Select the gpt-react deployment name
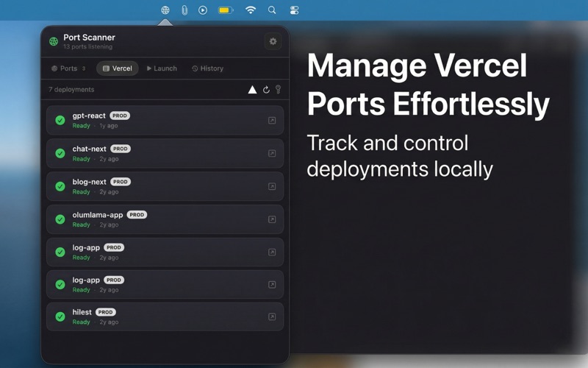 pos(89,116)
